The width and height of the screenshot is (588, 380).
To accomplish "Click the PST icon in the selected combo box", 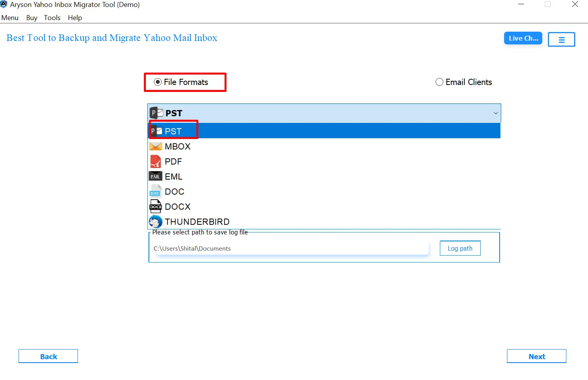I will click(156, 113).
